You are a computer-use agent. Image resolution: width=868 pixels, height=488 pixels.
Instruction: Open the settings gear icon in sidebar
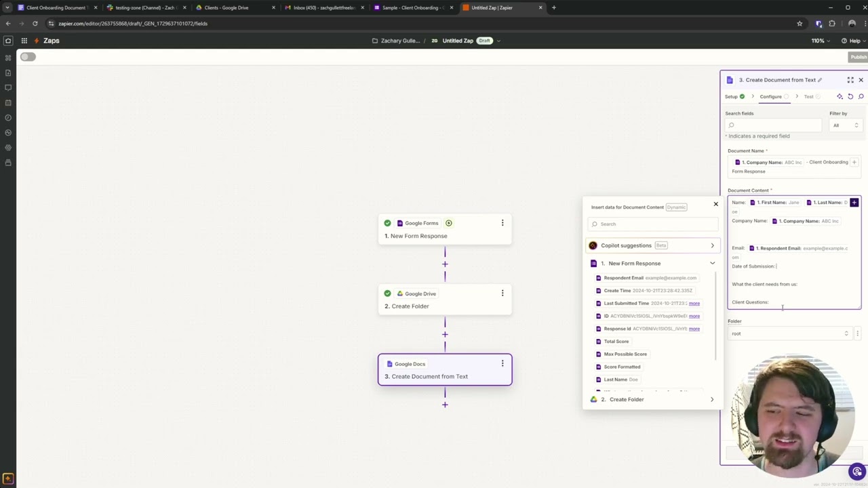coord(8,148)
